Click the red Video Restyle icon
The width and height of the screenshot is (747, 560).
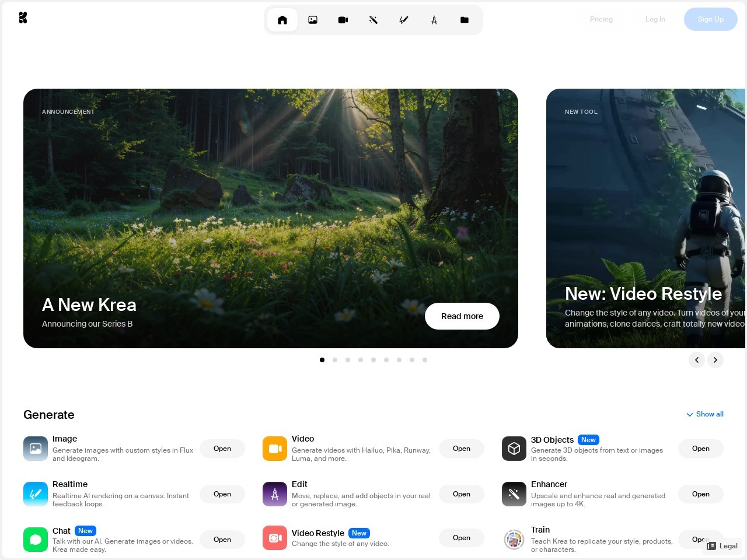(x=275, y=538)
